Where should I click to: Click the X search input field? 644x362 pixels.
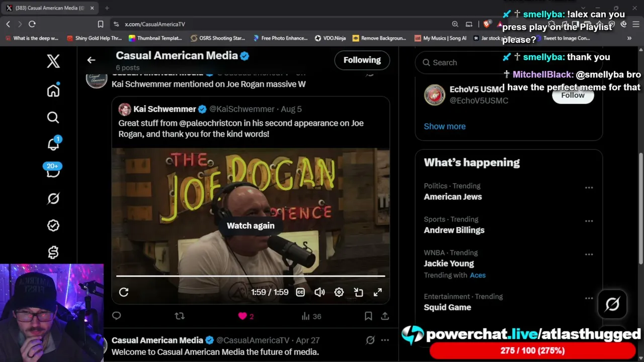point(509,62)
